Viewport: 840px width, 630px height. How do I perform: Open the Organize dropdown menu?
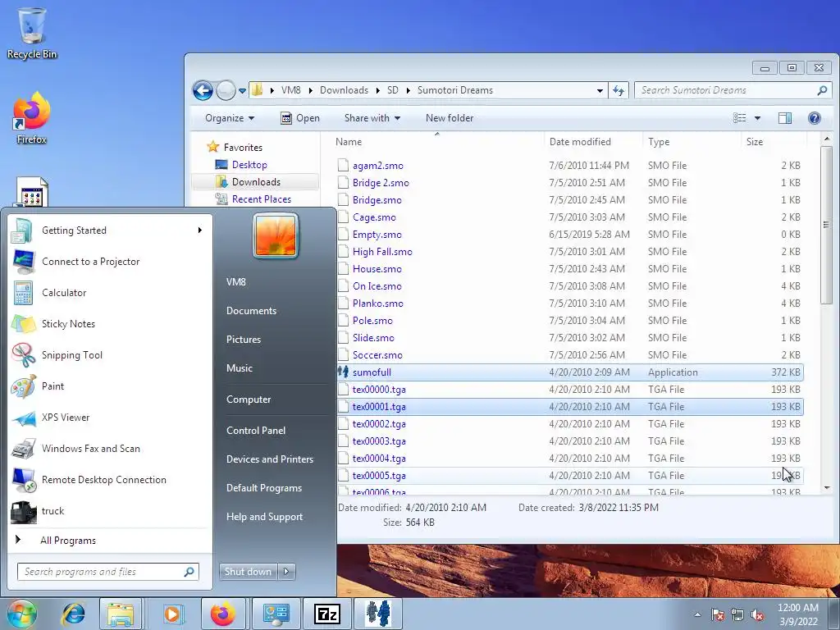[230, 118]
